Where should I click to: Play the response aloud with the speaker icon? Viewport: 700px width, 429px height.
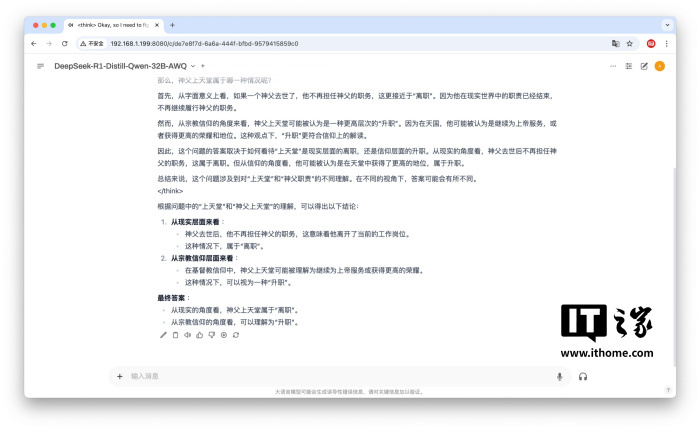187,335
